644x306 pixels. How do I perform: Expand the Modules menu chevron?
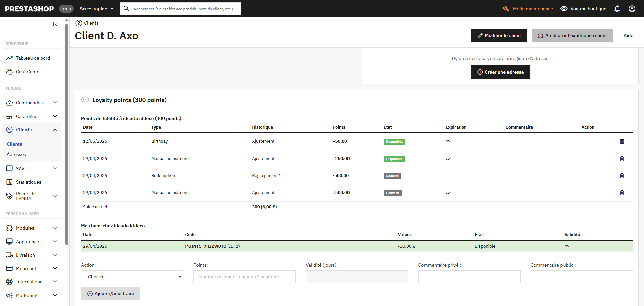click(55, 228)
